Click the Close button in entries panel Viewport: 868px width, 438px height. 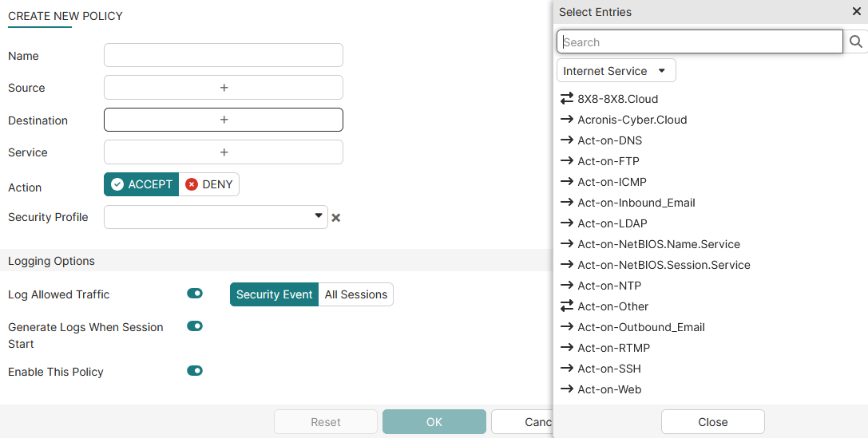click(x=712, y=422)
